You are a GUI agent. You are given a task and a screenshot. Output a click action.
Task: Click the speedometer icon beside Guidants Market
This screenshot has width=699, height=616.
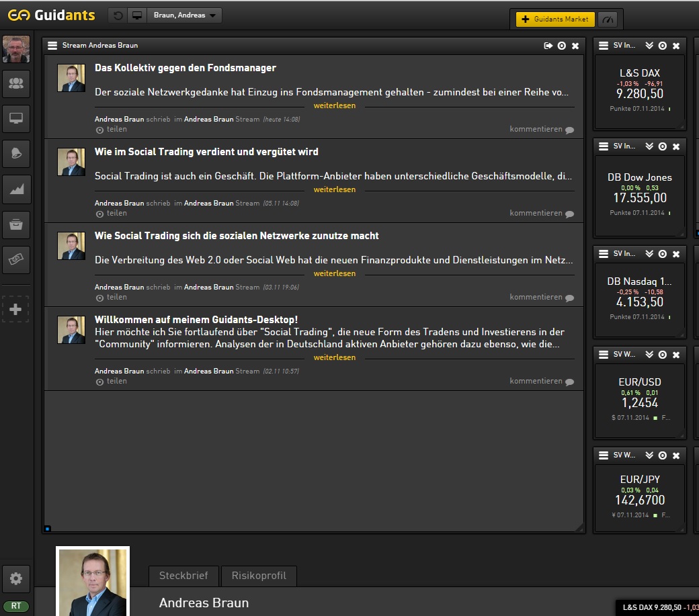coord(610,19)
